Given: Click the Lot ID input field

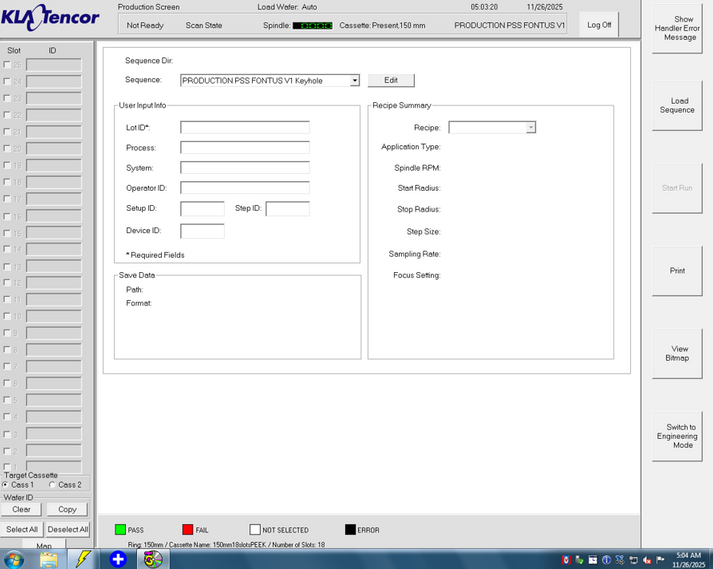Looking at the screenshot, I should point(245,128).
